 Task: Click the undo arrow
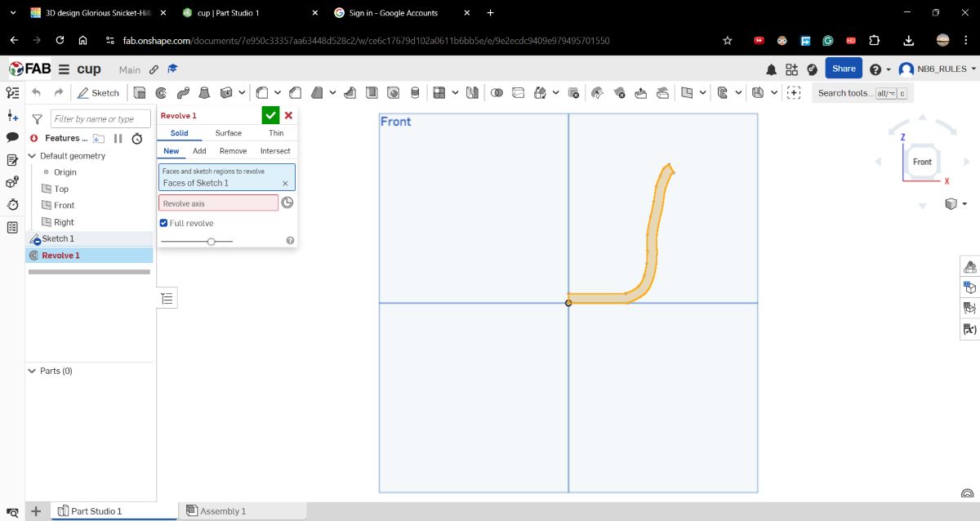pyautogui.click(x=36, y=92)
